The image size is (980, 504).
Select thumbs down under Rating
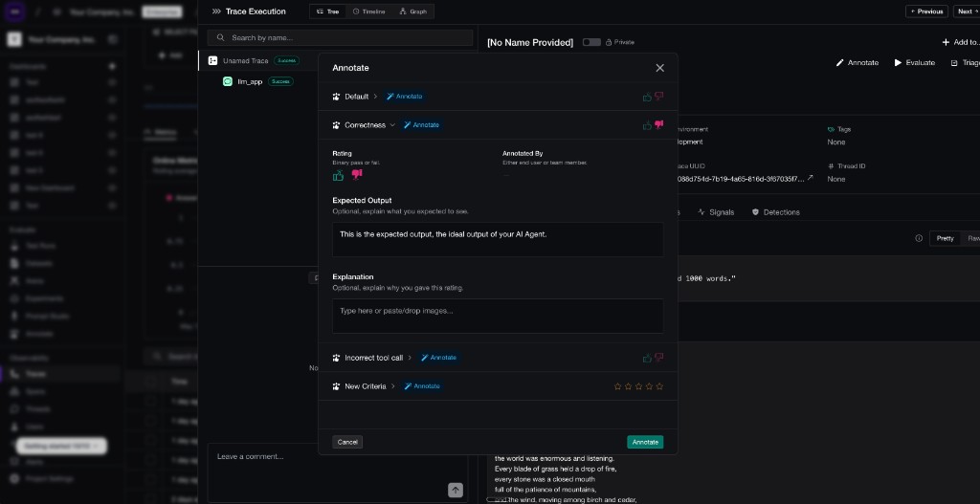click(x=357, y=175)
